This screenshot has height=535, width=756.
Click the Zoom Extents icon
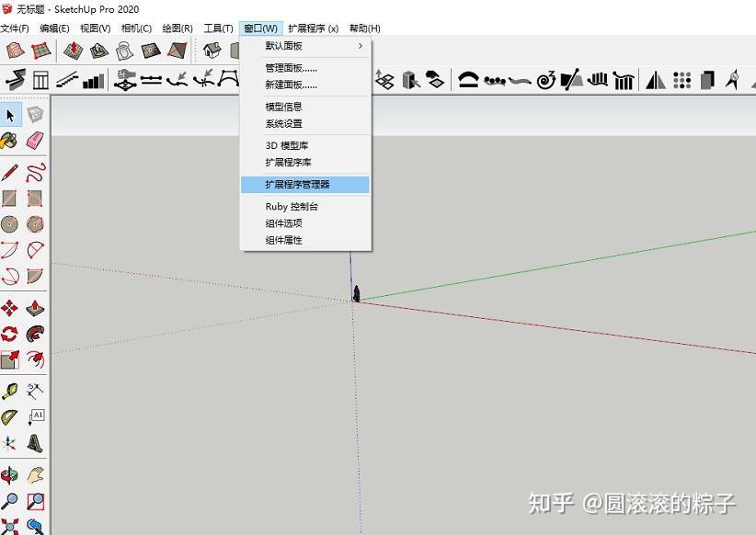click(11, 526)
